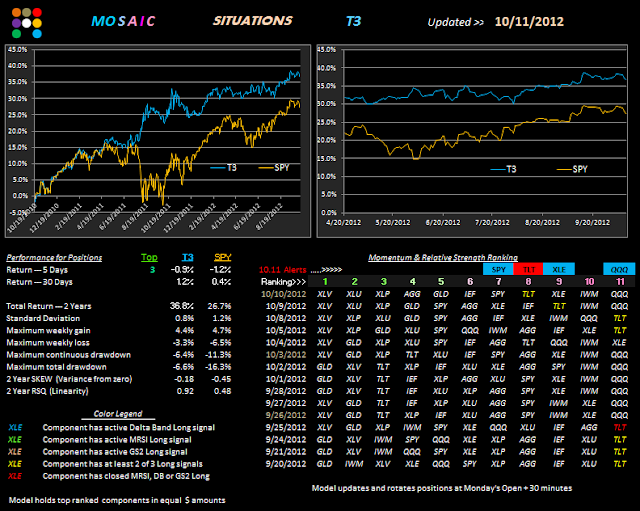Image resolution: width=640 pixels, height=511 pixels.
Task: Click the MOSAIC title text
Action: [x=123, y=21]
